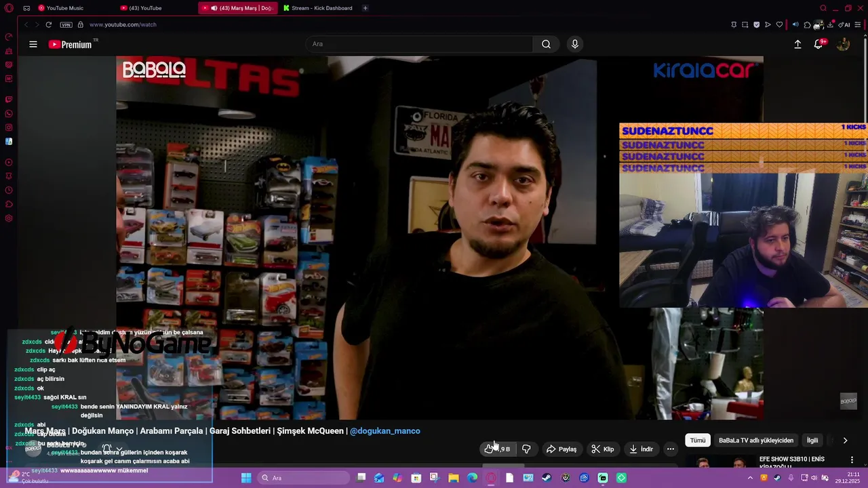This screenshot has height=488, width=868.
Task: Open the YouTube upload/create icon
Action: click(797, 44)
